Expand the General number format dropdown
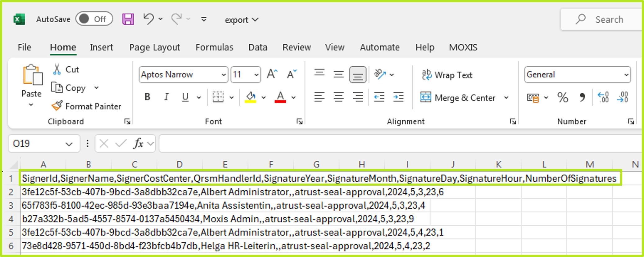 coord(626,75)
